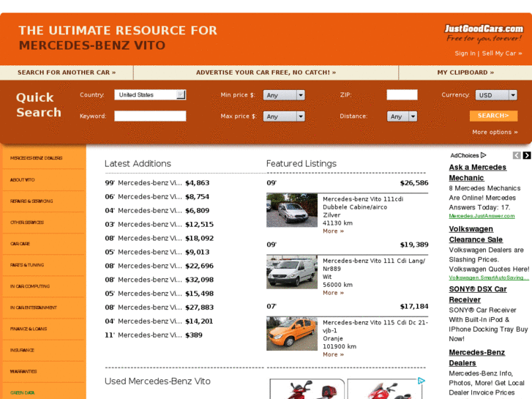Open the 04' Mercedes-benz listing at $14,201

159,321
